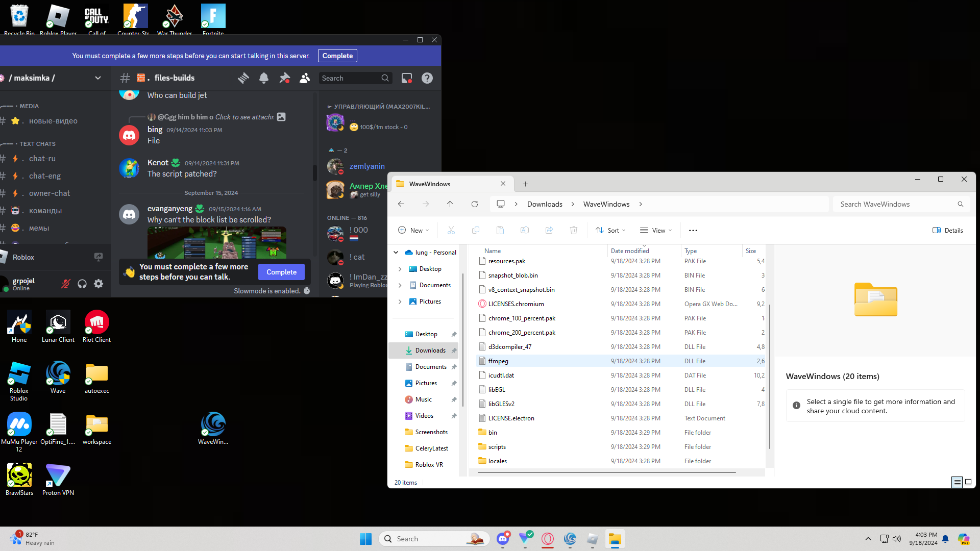Open a new File Explorer tab
The image size is (980, 551).
click(x=525, y=184)
